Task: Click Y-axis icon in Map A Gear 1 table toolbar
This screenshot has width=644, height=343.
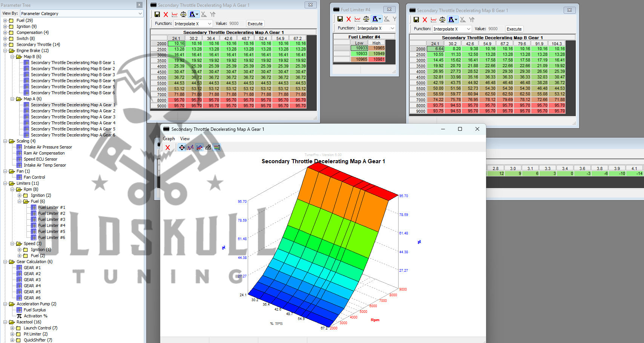Action: point(213,14)
